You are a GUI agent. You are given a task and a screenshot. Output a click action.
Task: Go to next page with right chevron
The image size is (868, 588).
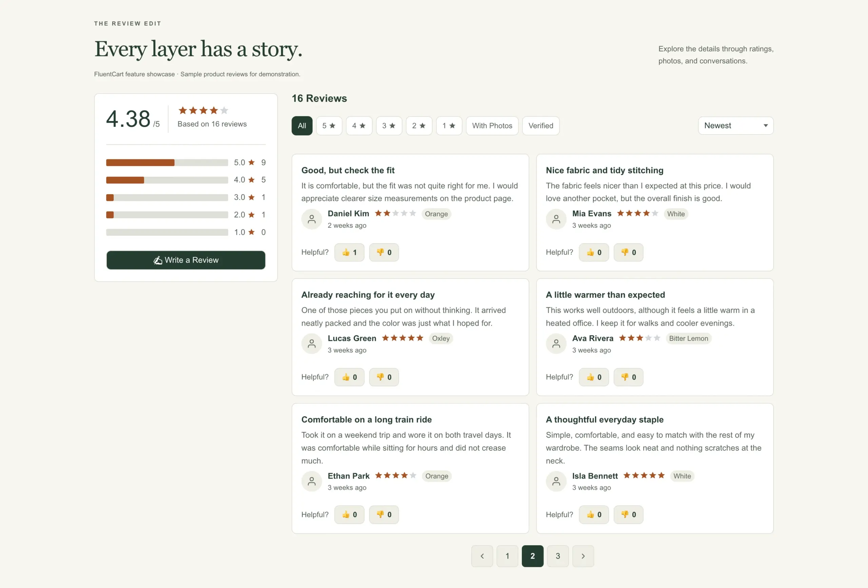point(583,556)
